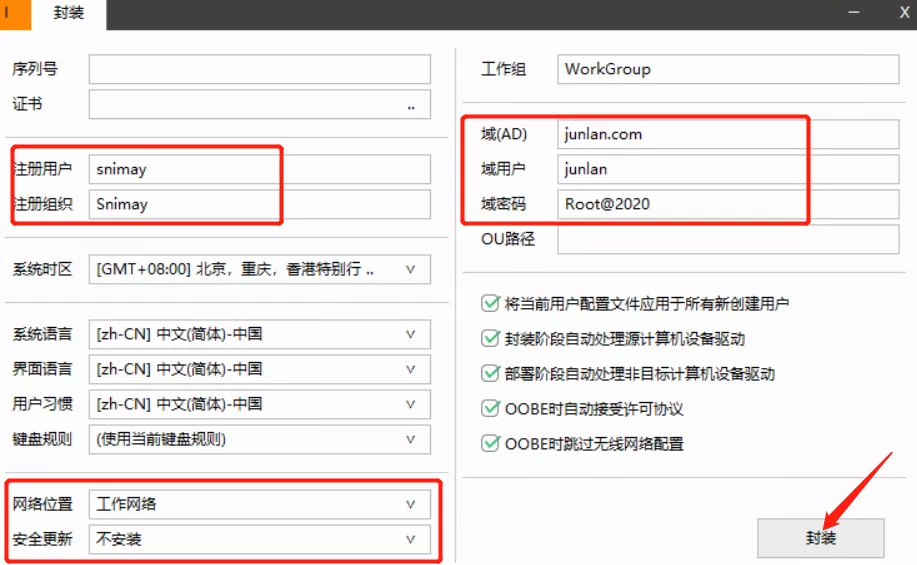
Task: Toggle 将当前用户配置文件应用于所有新创建用户 checkbox
Action: [490, 303]
